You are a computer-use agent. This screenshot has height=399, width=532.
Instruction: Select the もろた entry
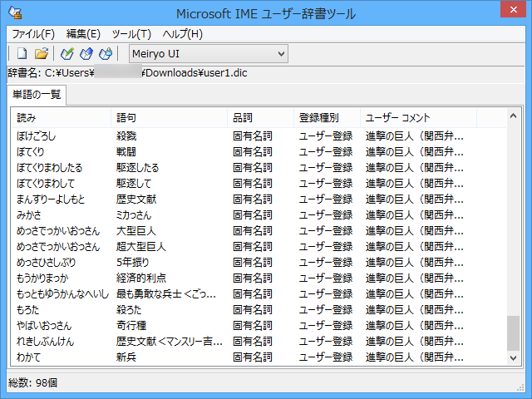click(x=27, y=310)
